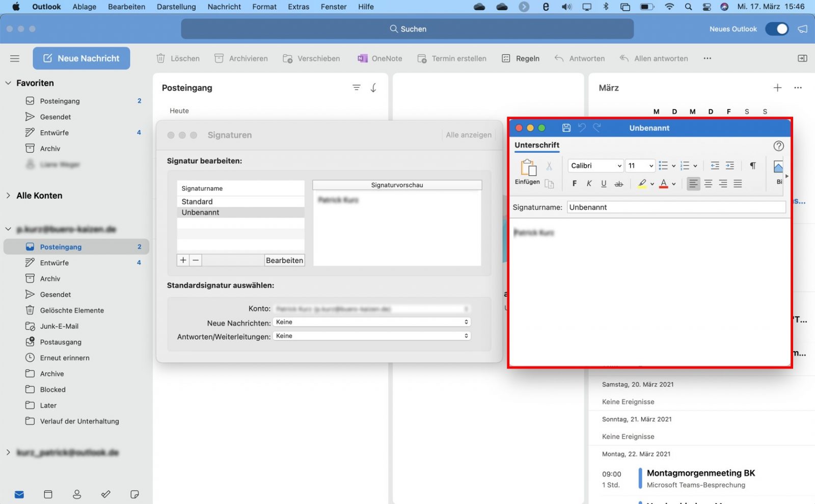815x504 pixels.
Task: Open the Calibri font family dropdown
Action: click(595, 165)
